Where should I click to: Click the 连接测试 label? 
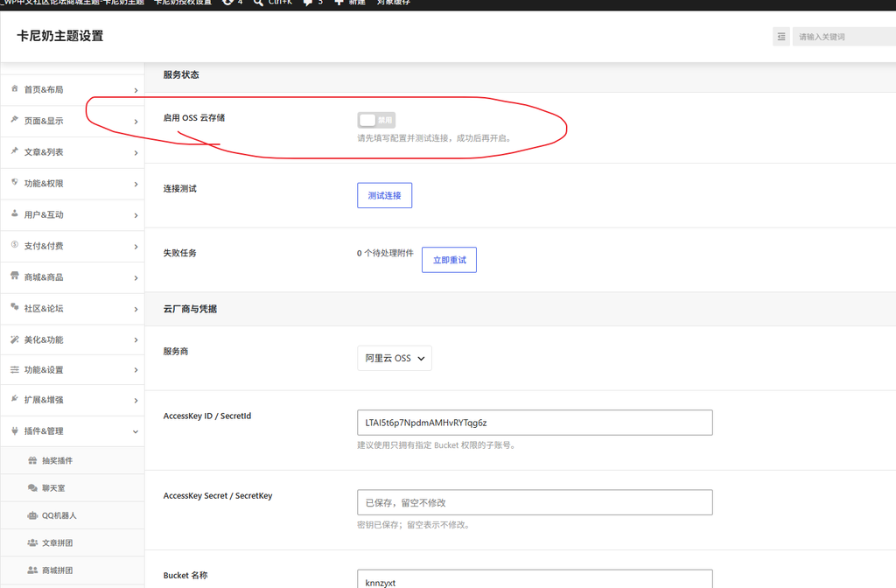point(180,189)
